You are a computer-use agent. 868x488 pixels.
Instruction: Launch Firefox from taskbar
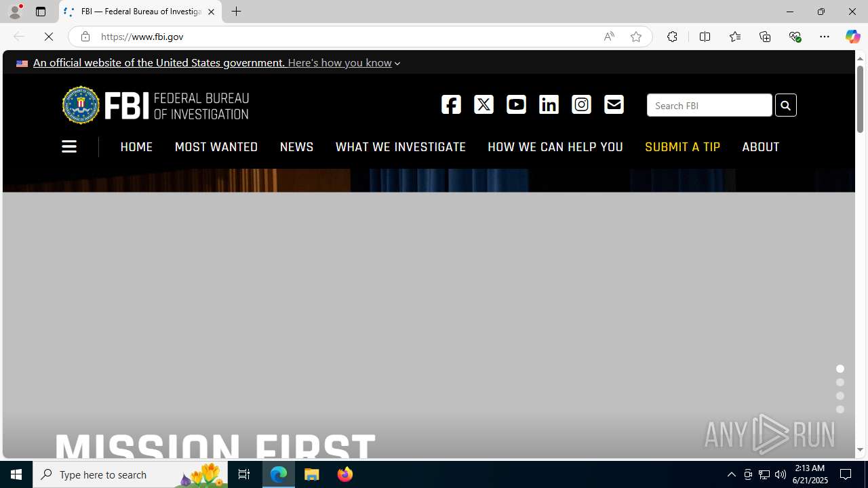point(344,474)
